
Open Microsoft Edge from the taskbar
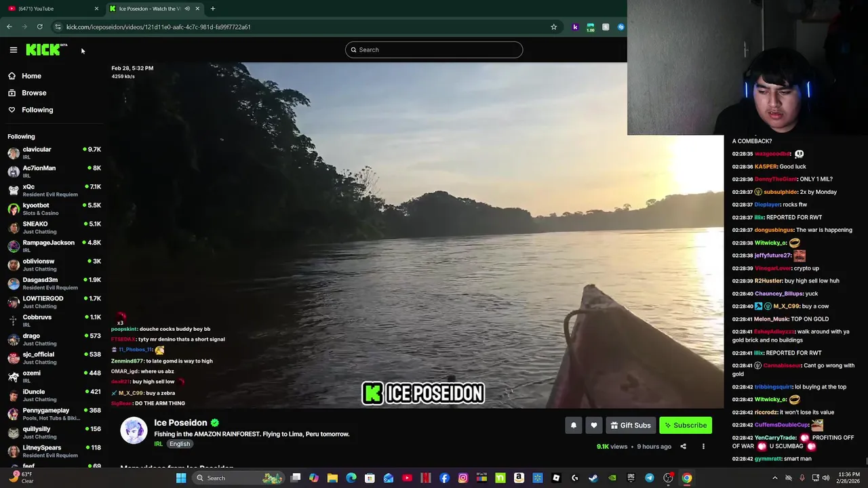(351, 478)
